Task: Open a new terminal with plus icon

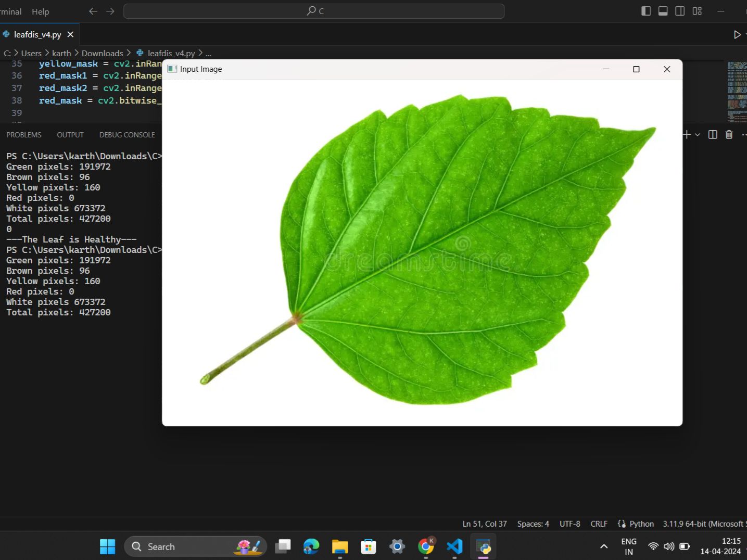Action: 687,134
